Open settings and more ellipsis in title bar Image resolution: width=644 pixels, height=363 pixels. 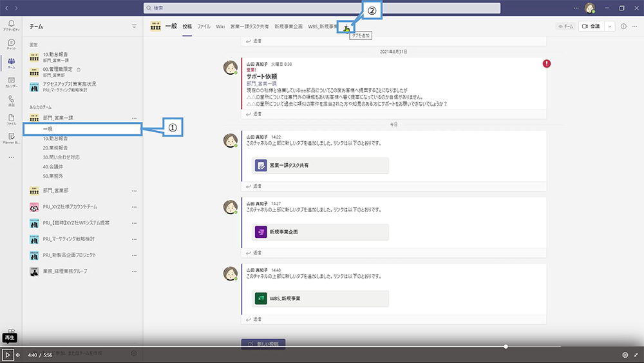click(x=576, y=8)
